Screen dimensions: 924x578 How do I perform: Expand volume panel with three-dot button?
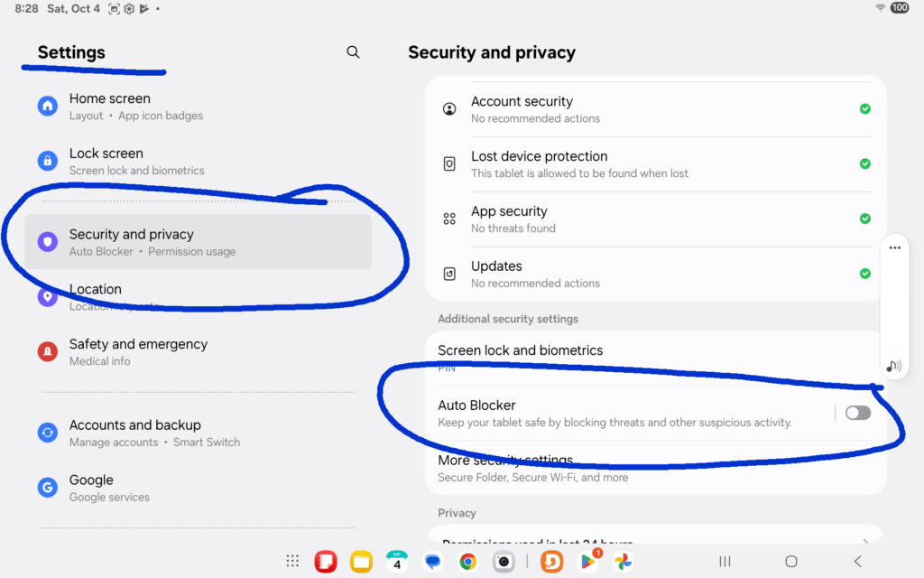tap(894, 247)
